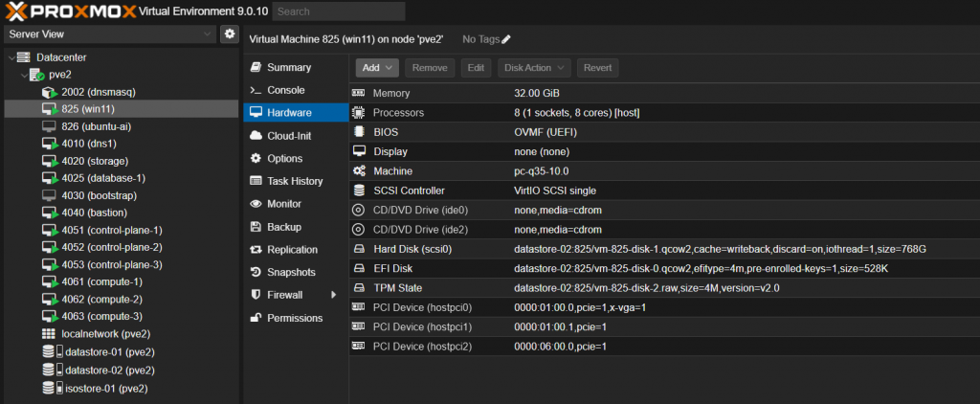Open the Add hardware dropdown

click(377, 68)
